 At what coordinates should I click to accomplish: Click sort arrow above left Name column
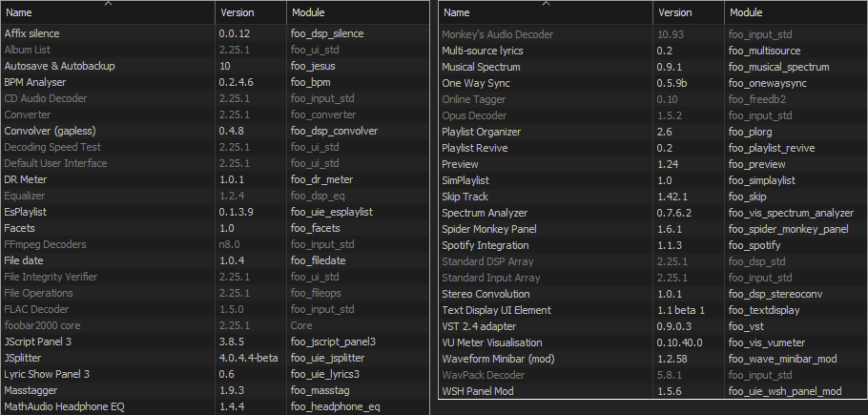tap(109, 3)
